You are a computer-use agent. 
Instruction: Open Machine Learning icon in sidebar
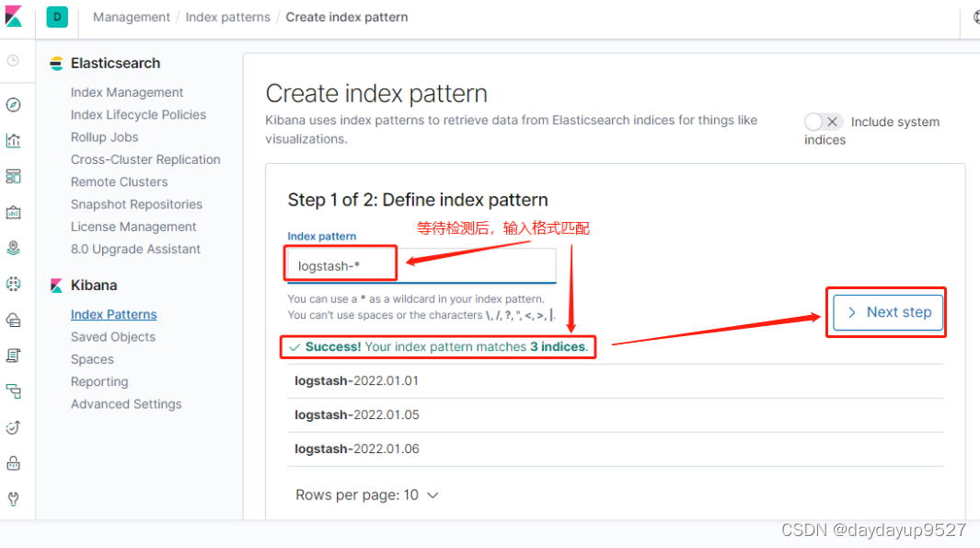[13, 284]
